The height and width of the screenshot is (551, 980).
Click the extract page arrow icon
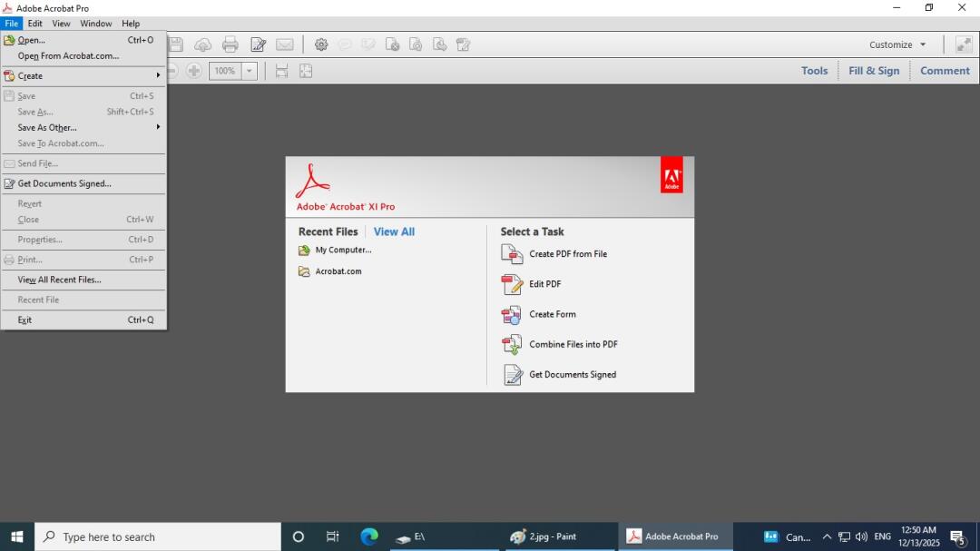(x=439, y=44)
